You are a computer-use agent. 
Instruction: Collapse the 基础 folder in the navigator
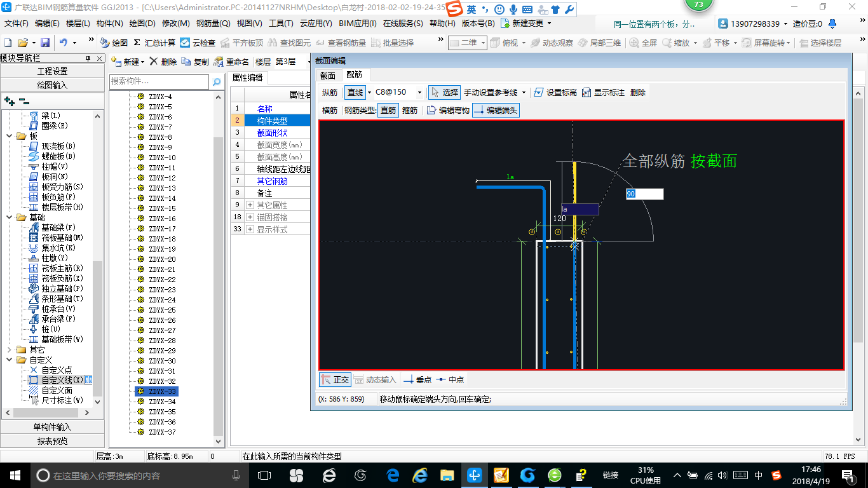[x=9, y=217]
